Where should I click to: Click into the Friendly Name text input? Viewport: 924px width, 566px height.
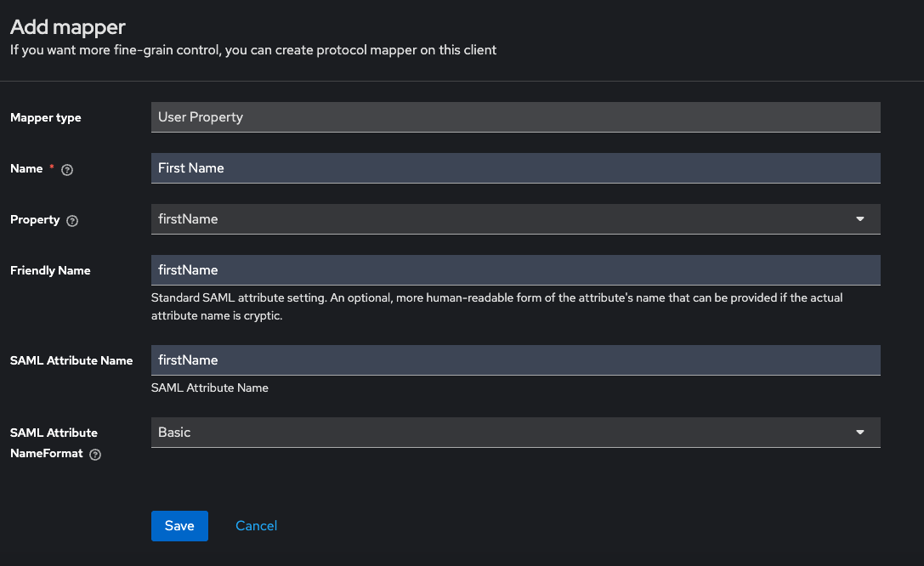click(x=515, y=270)
